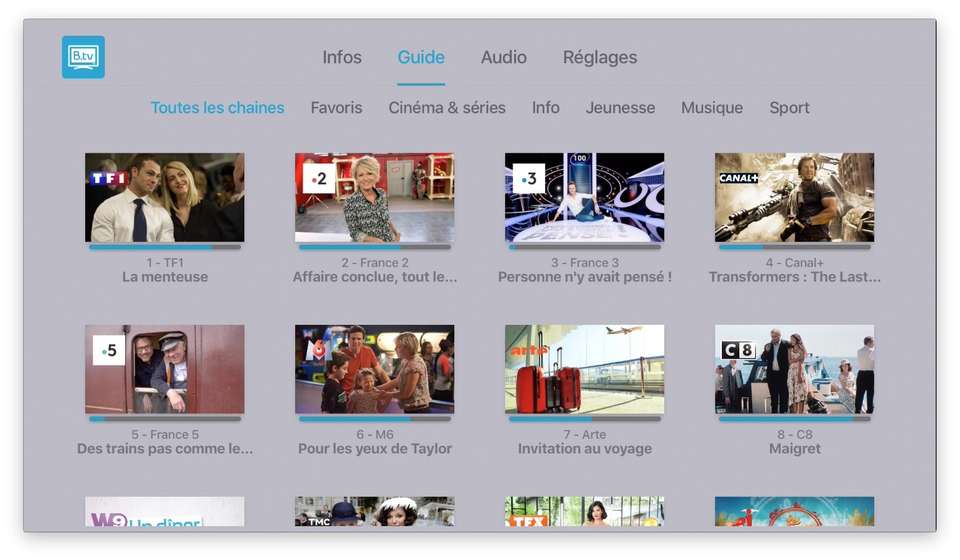Open the TFX channel thumbnail
960x560 pixels.
585,512
